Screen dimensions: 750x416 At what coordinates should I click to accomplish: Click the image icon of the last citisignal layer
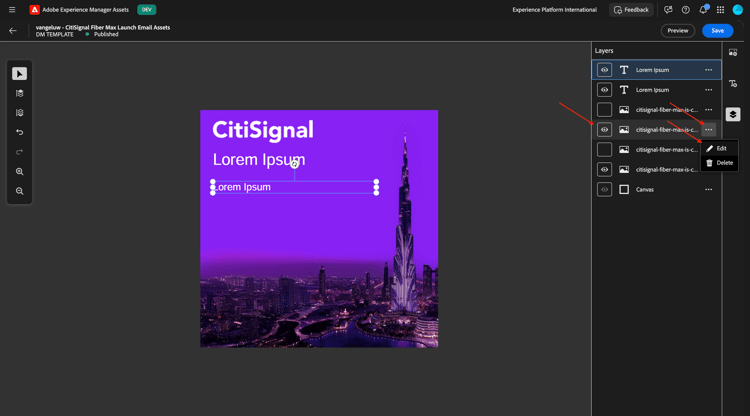pos(624,169)
